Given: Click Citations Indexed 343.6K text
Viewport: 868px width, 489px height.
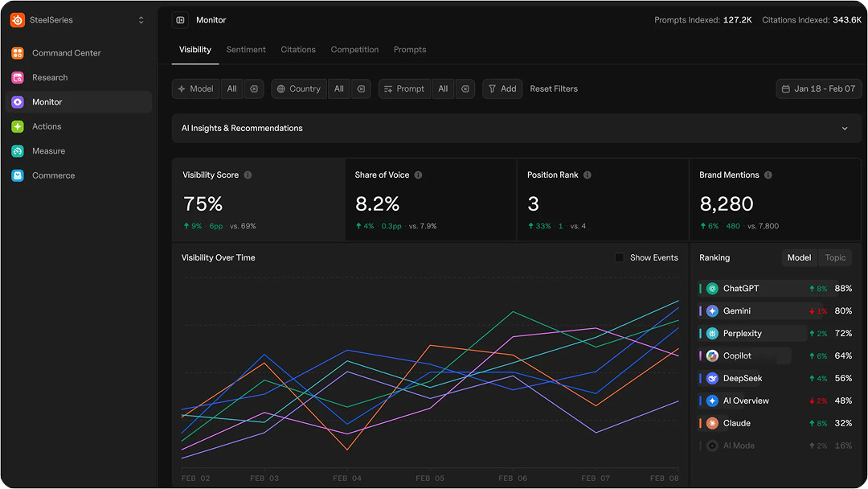Looking at the screenshot, I should point(812,20).
